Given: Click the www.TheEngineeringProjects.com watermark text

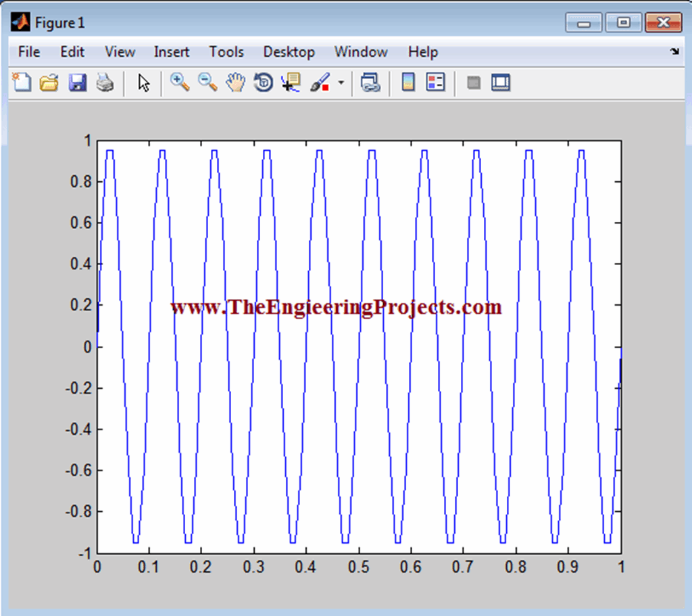Looking at the screenshot, I should (x=336, y=306).
